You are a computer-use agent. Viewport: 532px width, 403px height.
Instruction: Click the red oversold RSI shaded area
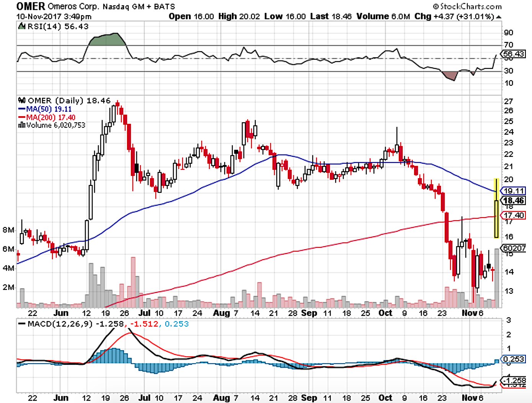(x=450, y=76)
